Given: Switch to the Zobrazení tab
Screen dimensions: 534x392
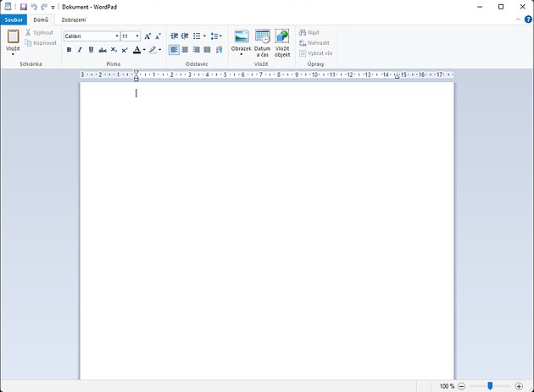Looking at the screenshot, I should tap(74, 19).
